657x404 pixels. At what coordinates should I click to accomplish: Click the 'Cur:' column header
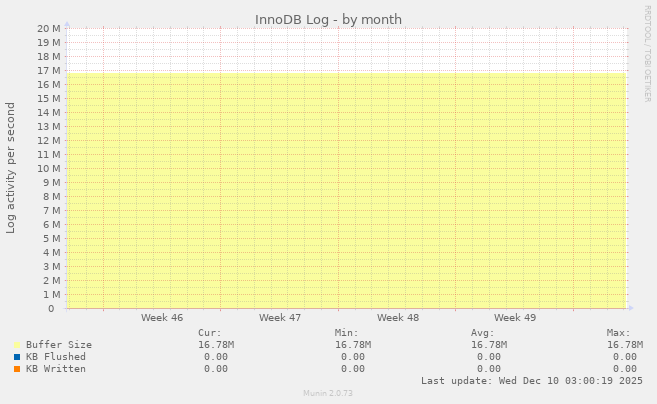[x=210, y=333]
